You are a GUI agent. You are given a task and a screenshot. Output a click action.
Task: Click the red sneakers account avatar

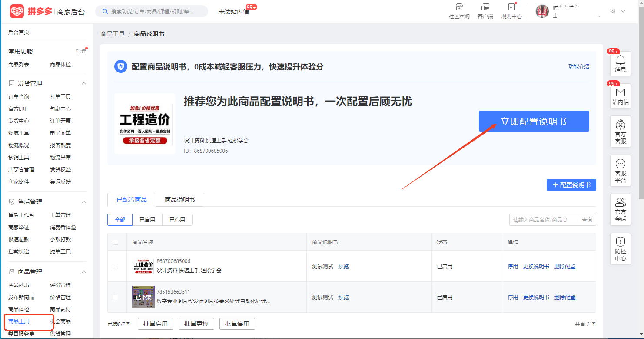click(x=542, y=11)
